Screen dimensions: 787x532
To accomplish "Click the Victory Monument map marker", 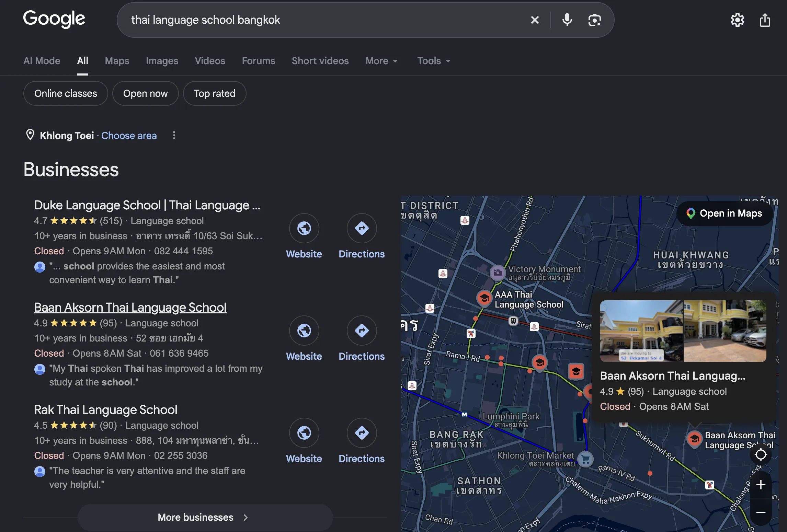I will click(x=498, y=273).
